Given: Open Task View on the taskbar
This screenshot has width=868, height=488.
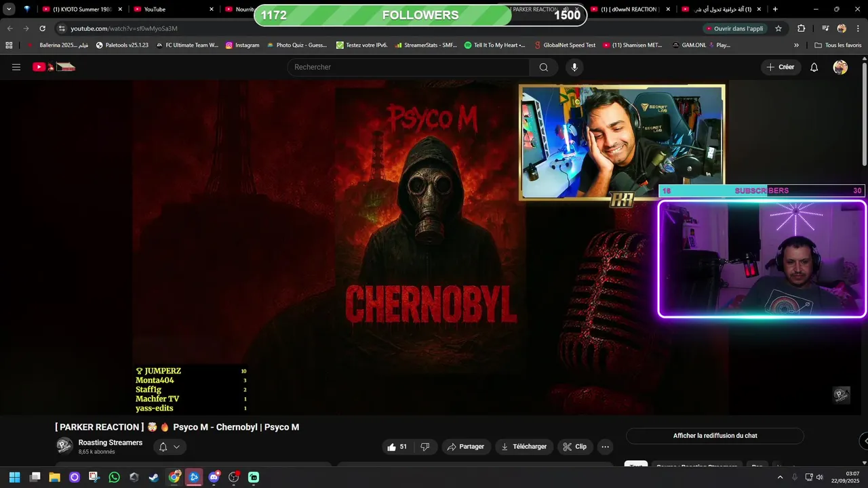Looking at the screenshot, I should (x=35, y=477).
